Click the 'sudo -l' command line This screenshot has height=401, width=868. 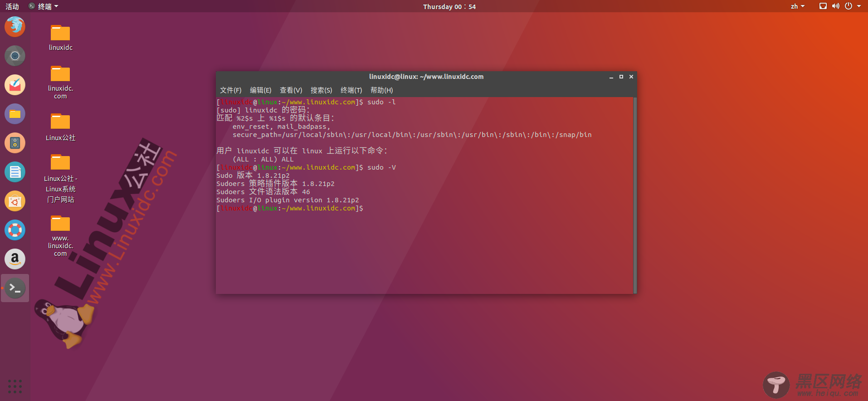(x=306, y=102)
